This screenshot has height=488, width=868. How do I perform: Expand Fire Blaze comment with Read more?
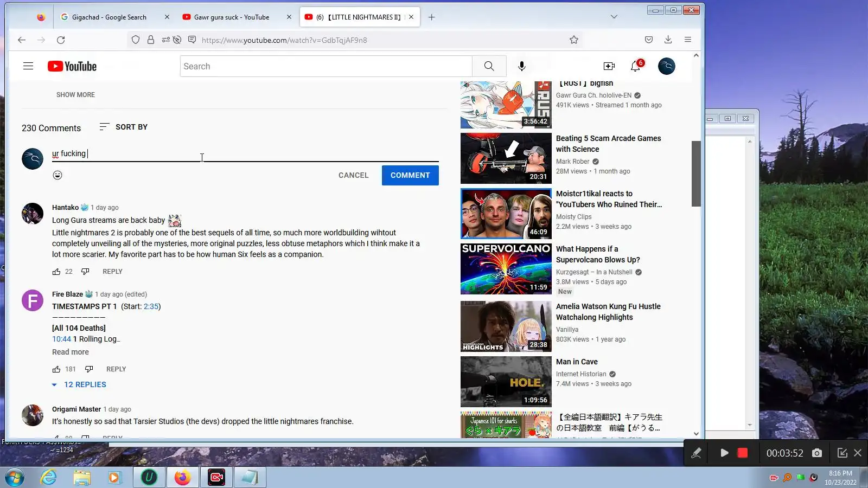tap(71, 352)
